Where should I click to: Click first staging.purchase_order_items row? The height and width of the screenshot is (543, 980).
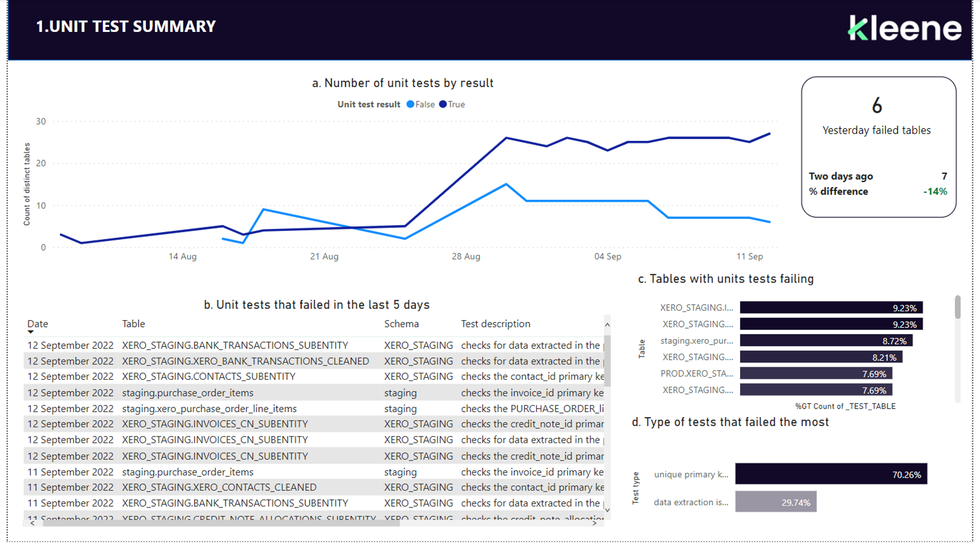click(188, 393)
